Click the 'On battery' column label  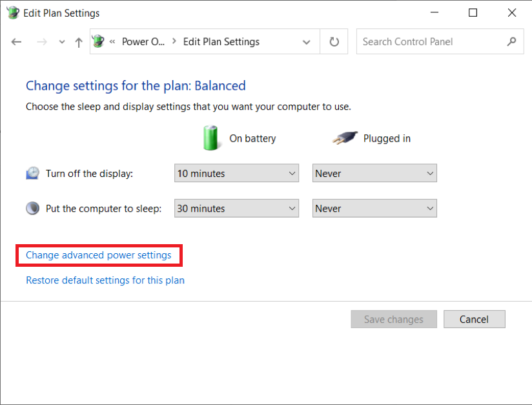coord(253,138)
